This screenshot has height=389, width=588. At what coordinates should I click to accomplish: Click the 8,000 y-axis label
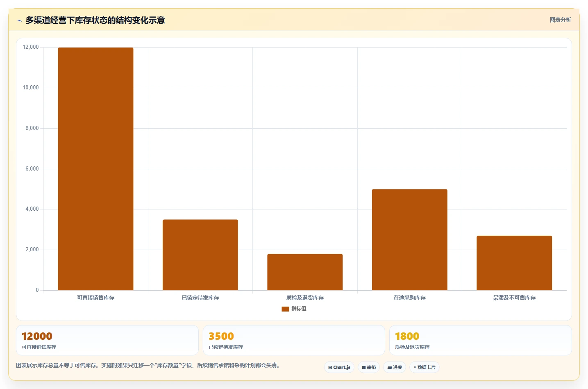click(32, 128)
